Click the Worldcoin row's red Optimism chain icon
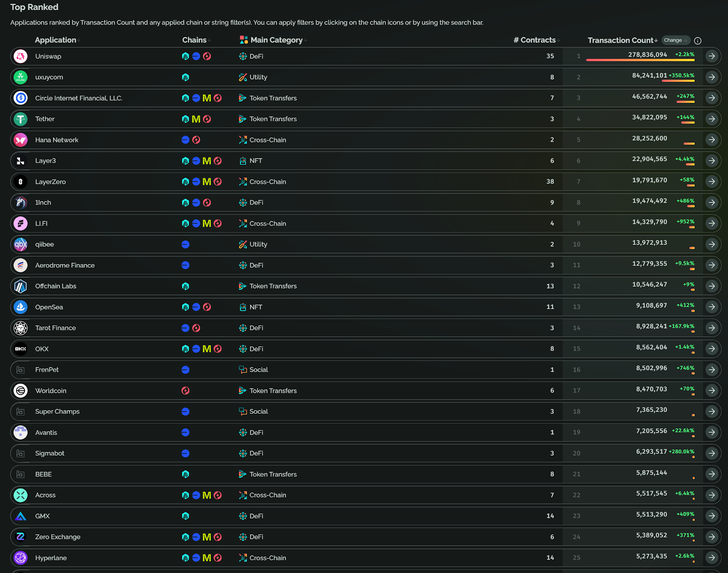This screenshot has width=728, height=573. click(185, 390)
